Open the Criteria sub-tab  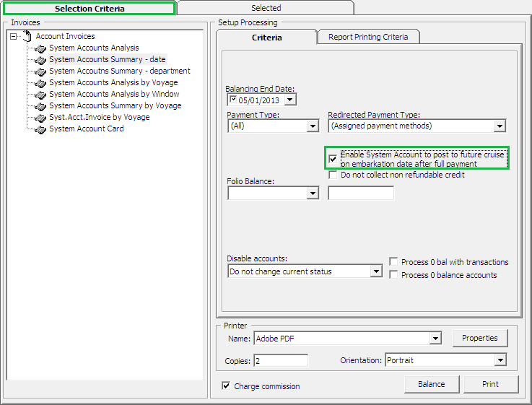click(x=266, y=38)
